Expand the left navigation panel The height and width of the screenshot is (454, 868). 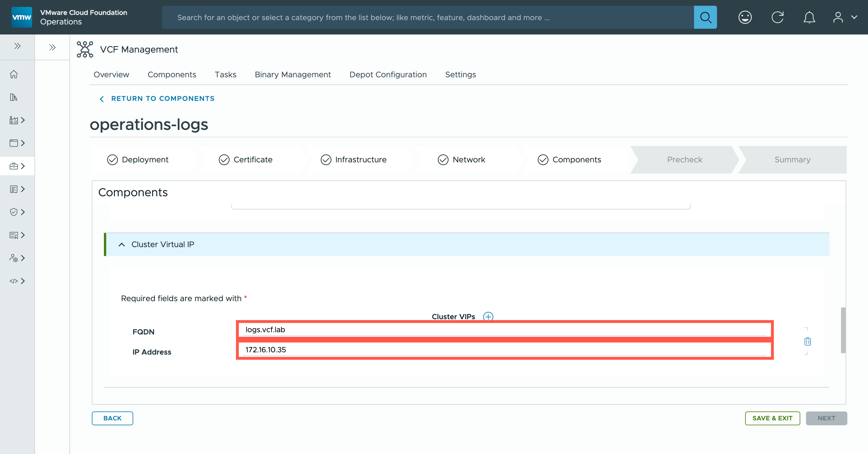point(17,46)
